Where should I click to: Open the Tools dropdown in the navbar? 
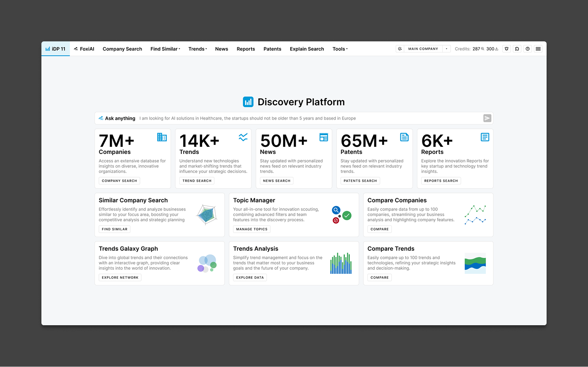[x=340, y=49]
